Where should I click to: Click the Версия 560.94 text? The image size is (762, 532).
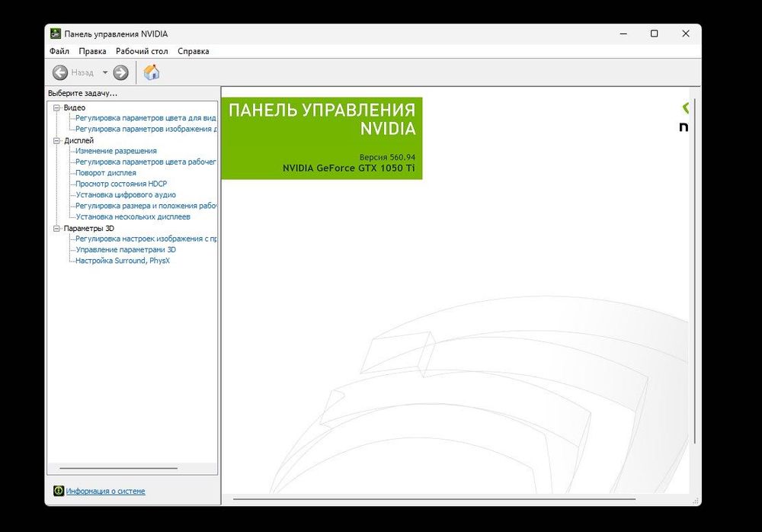coord(387,157)
